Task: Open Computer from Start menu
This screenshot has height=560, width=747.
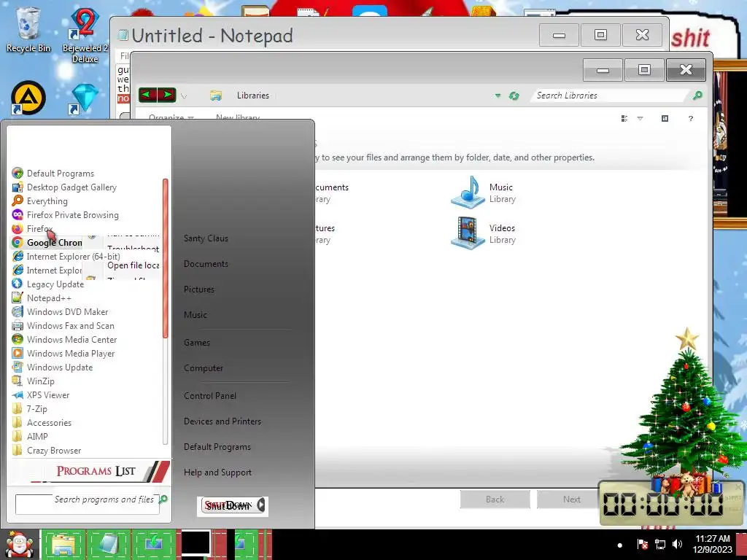Action: coord(204,368)
